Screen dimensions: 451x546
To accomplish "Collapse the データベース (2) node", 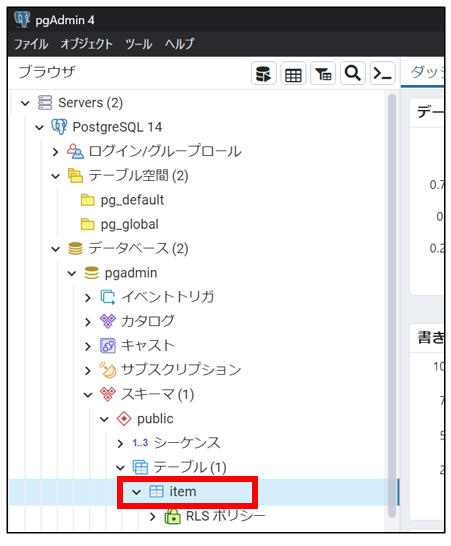I will click(56, 249).
